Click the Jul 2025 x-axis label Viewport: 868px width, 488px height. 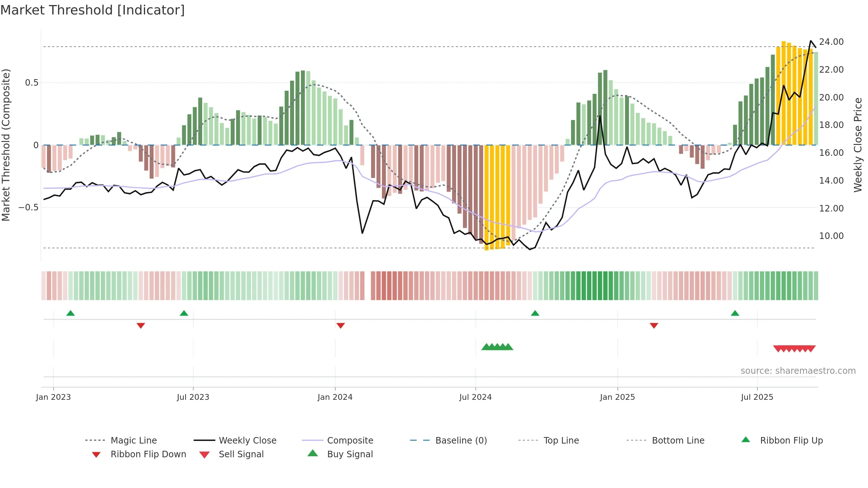757,397
